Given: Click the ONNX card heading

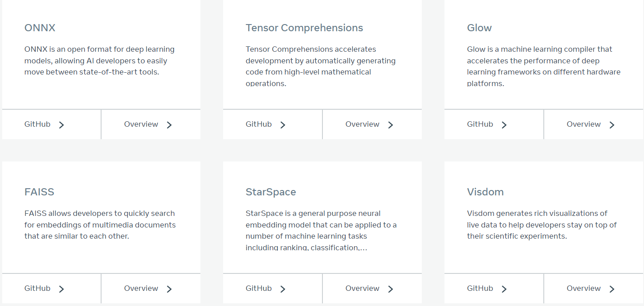Looking at the screenshot, I should 40,28.
